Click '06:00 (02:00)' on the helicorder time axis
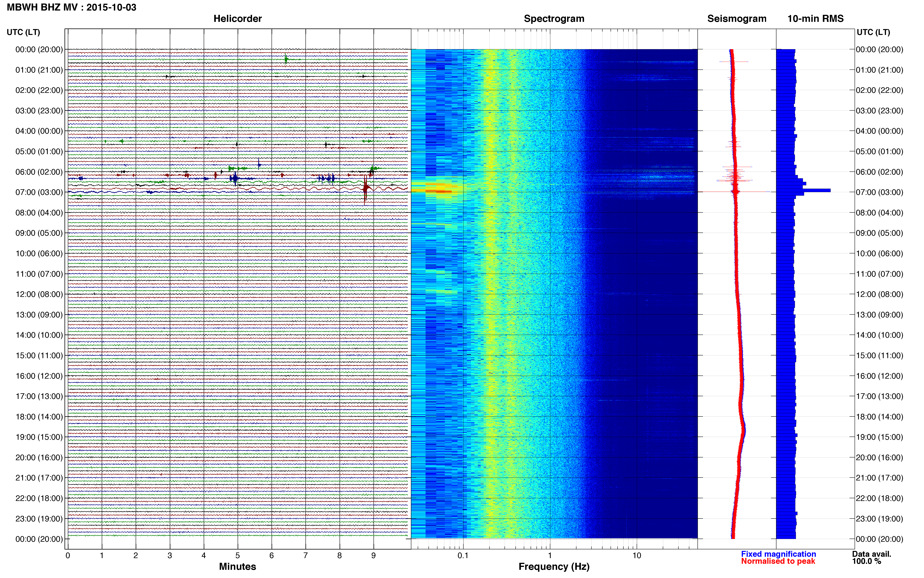Image resolution: width=924 pixels, height=578 pixels. pyautogui.click(x=39, y=172)
